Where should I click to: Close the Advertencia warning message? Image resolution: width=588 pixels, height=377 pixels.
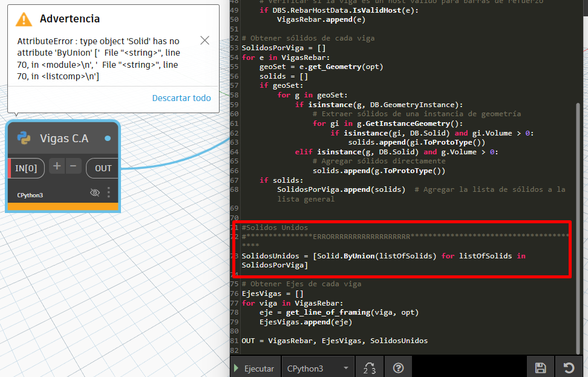[204, 40]
